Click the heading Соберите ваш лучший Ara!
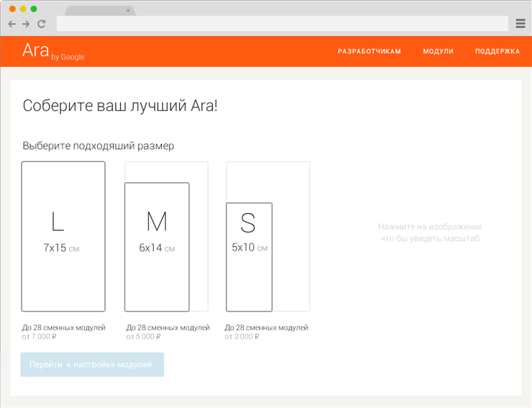 coord(120,106)
